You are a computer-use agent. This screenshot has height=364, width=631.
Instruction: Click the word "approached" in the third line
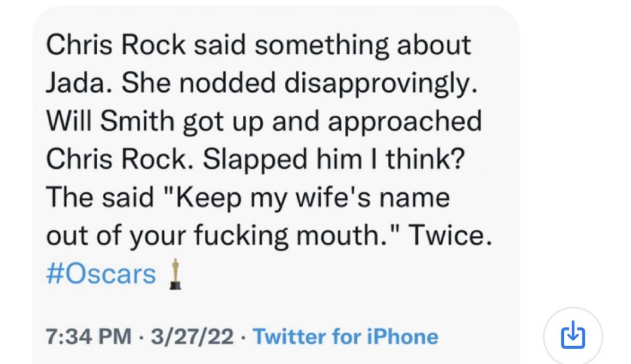tap(404, 122)
